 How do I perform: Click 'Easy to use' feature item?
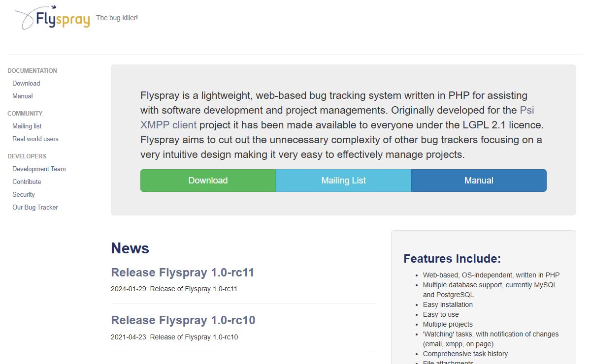pos(441,314)
